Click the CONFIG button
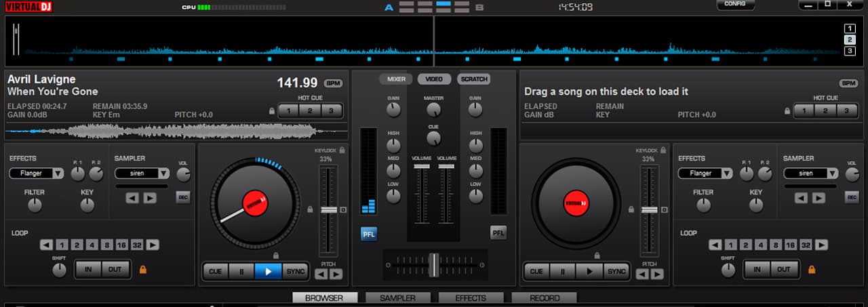 click(x=735, y=4)
